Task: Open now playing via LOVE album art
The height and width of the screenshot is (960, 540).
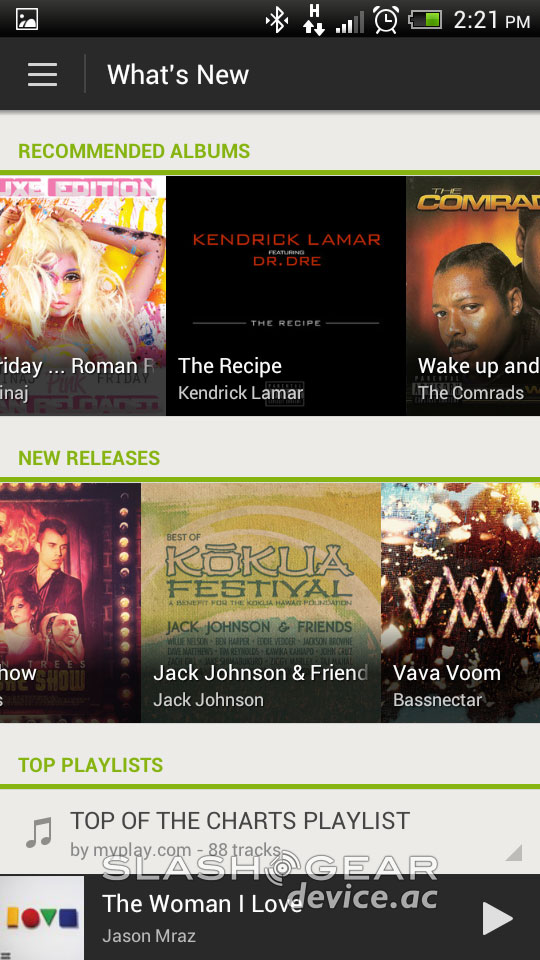Action: [x=42, y=918]
